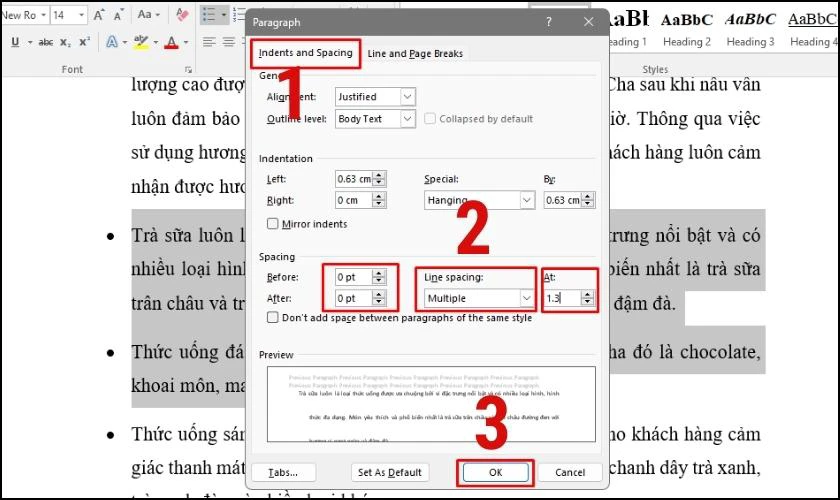Screen dimensions: 840x500
Task: Increase Before spacing with up arrow
Action: (x=379, y=273)
